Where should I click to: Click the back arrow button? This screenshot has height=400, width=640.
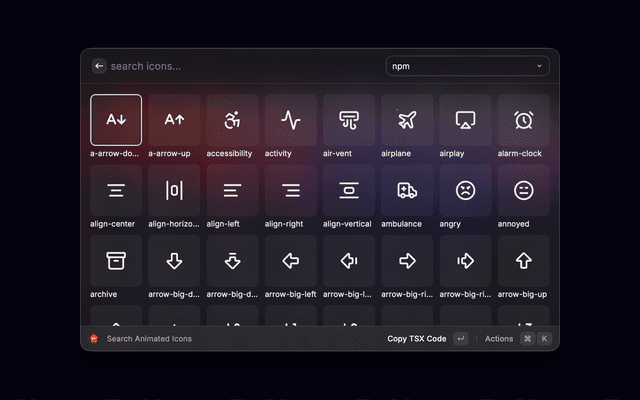click(99, 66)
